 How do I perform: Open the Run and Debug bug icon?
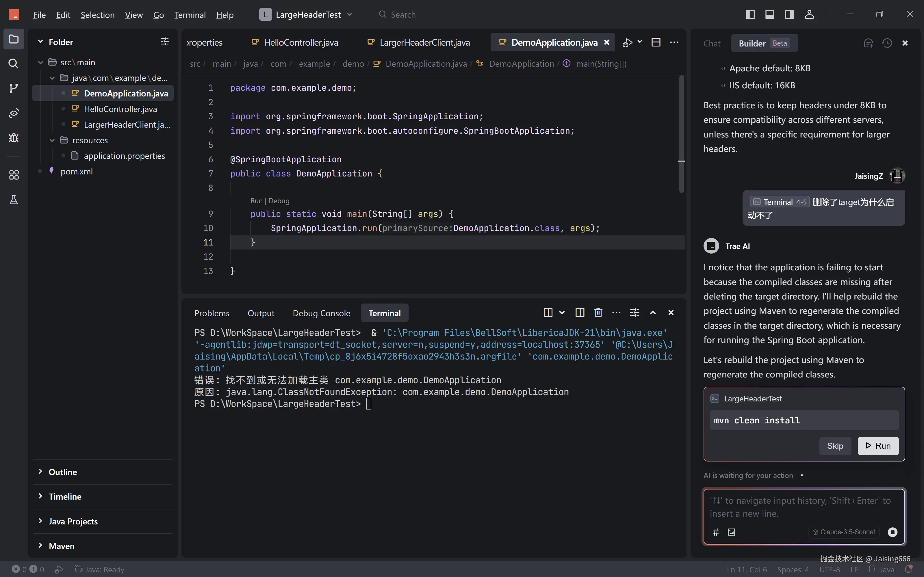(13, 138)
